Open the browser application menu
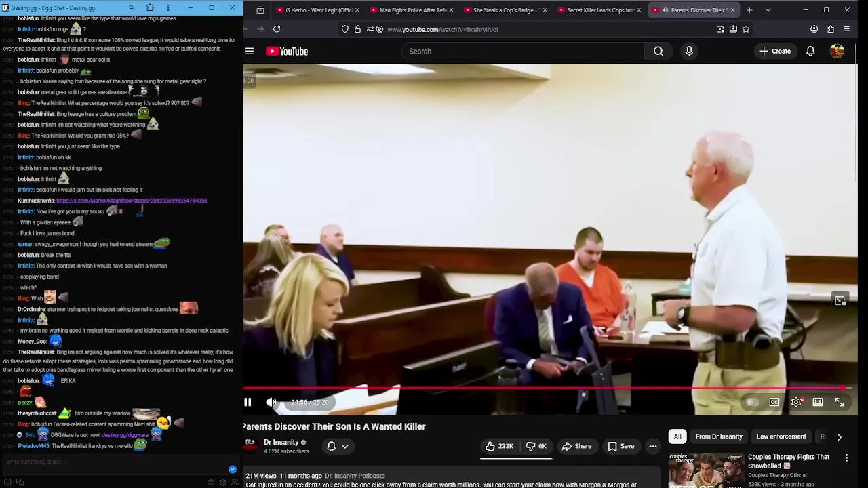The width and height of the screenshot is (868, 488). coord(847,29)
